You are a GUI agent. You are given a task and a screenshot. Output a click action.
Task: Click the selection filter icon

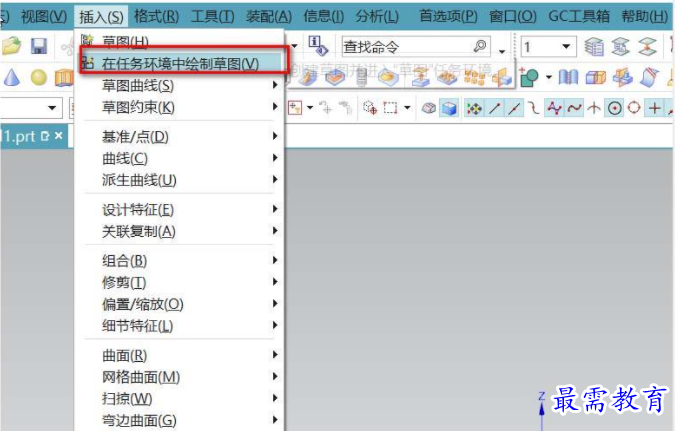(x=295, y=108)
